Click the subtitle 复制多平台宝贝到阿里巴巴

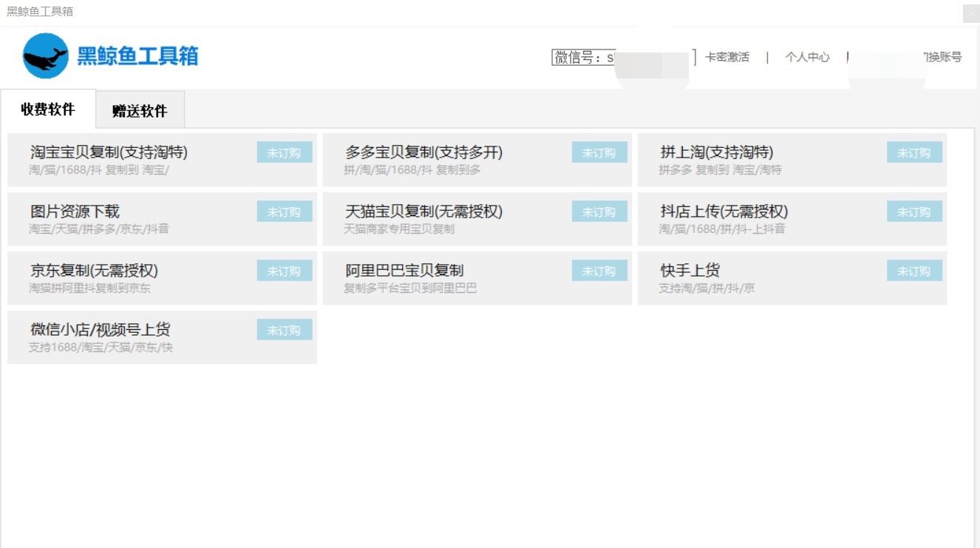[x=410, y=288]
